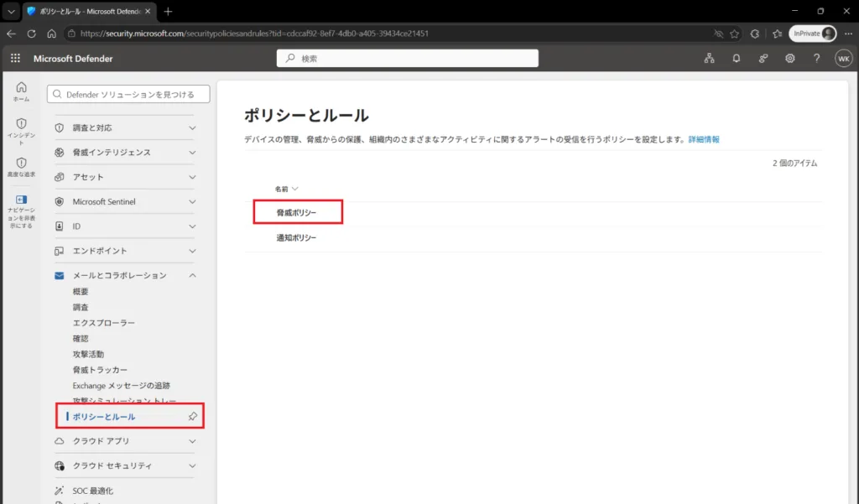Select エクスプローラー in the nav menu
Screen dimensions: 859x504
[103, 323]
